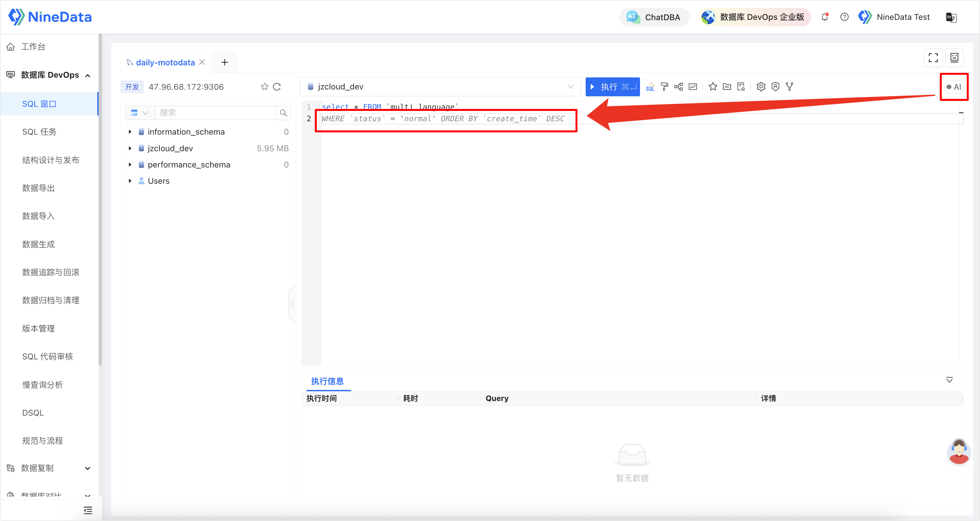Open the SQL history icon
Screen dimensions: 980x521
[x=741, y=87]
